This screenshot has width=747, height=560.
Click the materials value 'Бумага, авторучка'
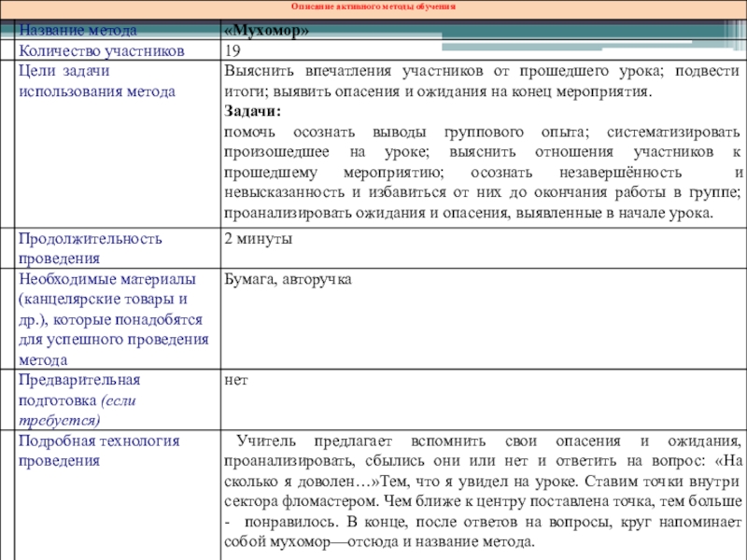click(x=288, y=279)
